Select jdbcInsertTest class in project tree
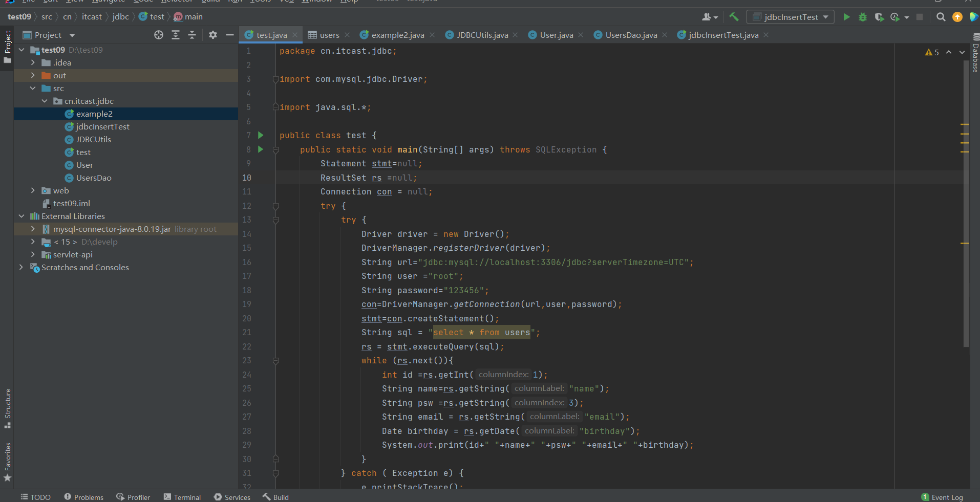The height and width of the screenshot is (502, 980). [102, 126]
